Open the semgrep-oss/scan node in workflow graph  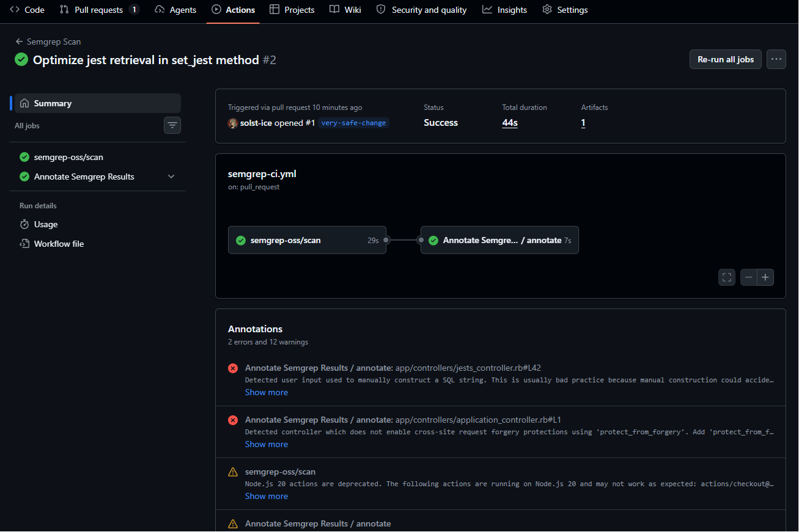[x=307, y=240]
